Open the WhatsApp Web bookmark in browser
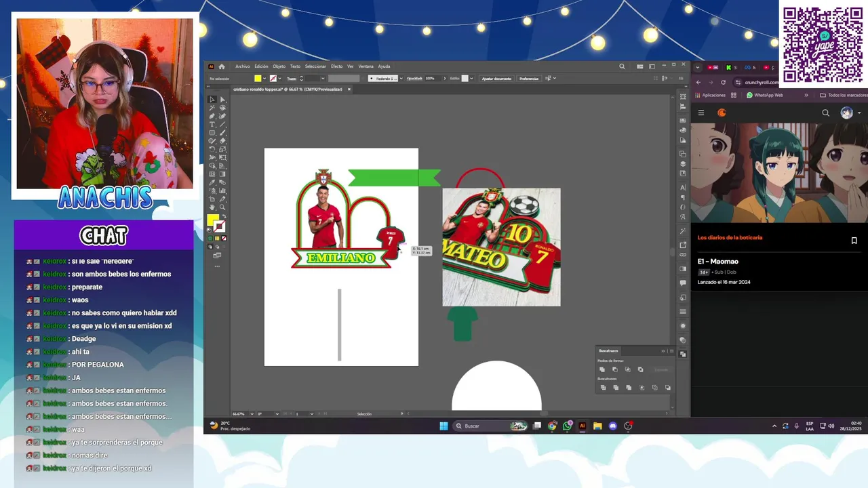 765,95
